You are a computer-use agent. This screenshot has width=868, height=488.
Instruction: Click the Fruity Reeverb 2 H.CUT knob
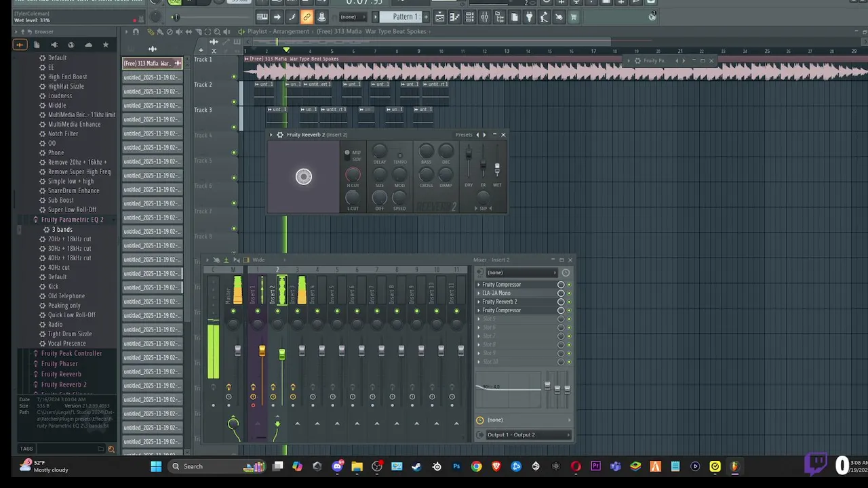353,174
